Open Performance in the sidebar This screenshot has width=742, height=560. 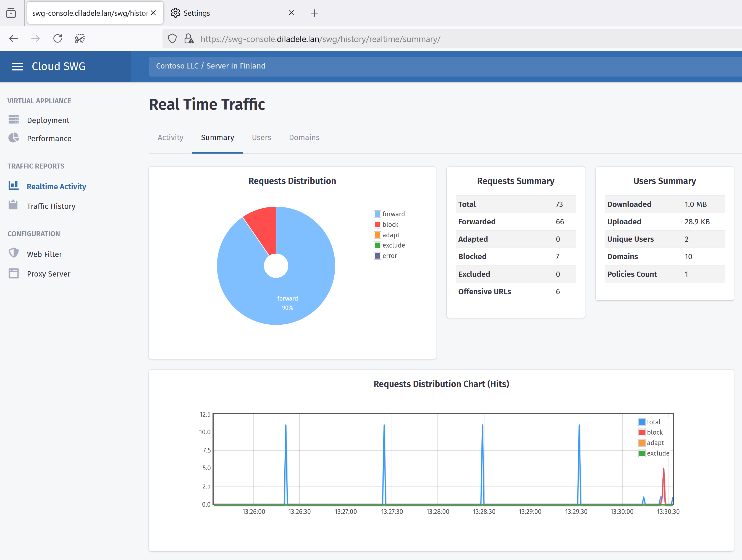click(x=49, y=138)
